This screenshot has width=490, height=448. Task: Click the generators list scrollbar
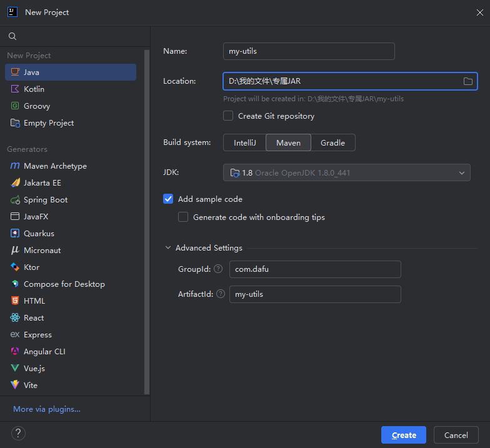pos(147,222)
